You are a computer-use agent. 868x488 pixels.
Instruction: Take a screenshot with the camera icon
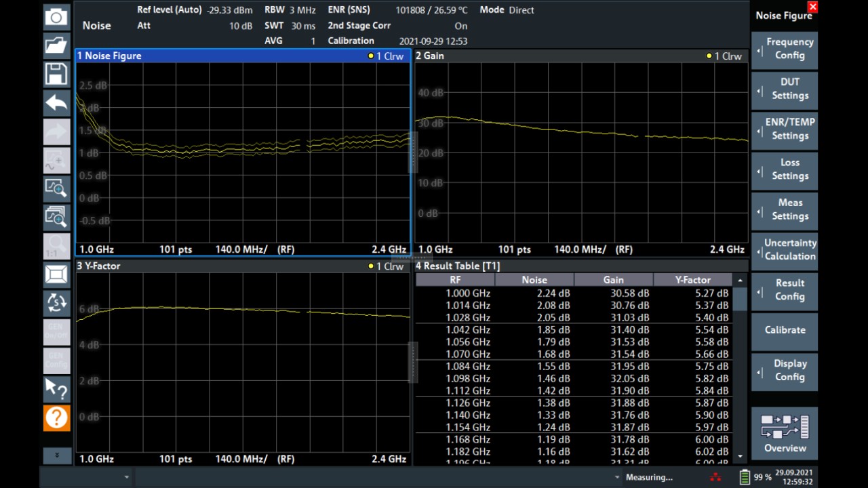pyautogui.click(x=56, y=17)
